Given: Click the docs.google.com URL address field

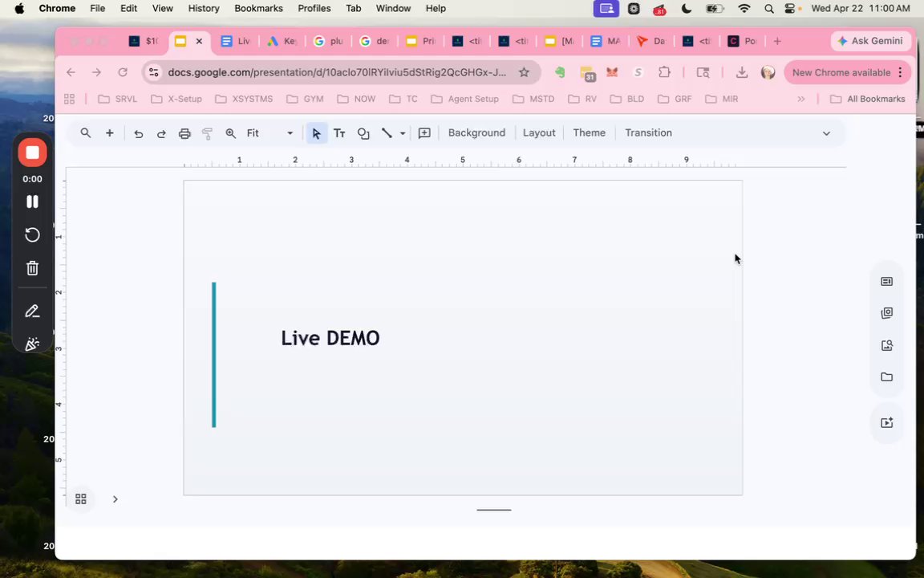Looking at the screenshot, I should click(x=337, y=72).
